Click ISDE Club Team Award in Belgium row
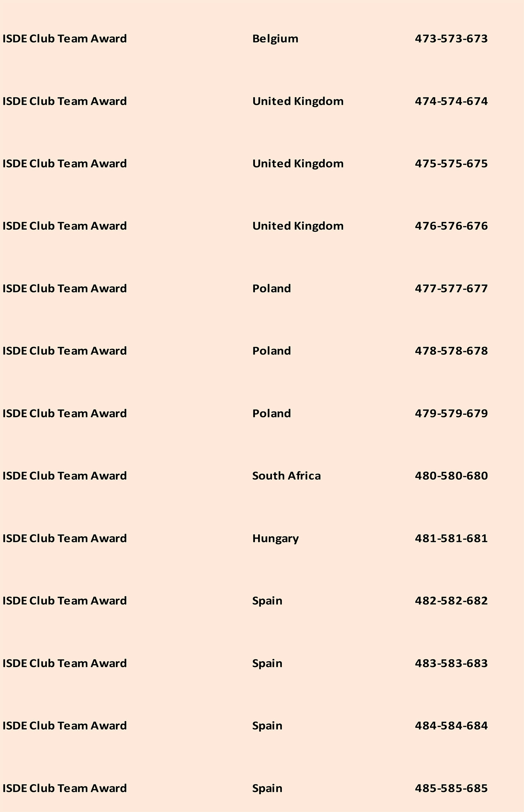 [65, 39]
